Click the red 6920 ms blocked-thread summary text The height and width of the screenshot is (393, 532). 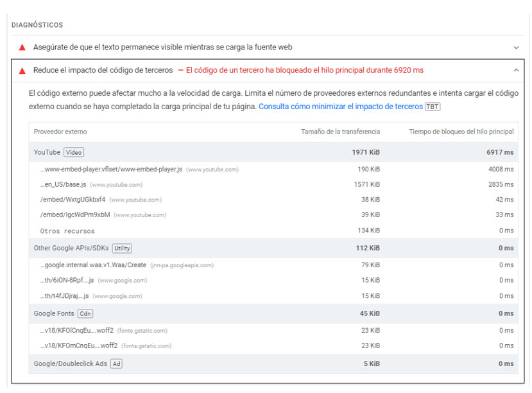pyautogui.click(x=305, y=70)
